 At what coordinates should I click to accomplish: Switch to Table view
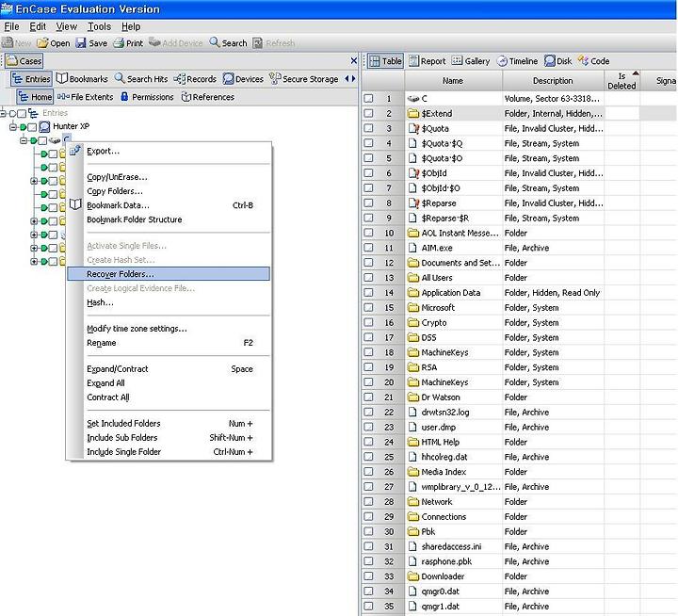(x=386, y=61)
